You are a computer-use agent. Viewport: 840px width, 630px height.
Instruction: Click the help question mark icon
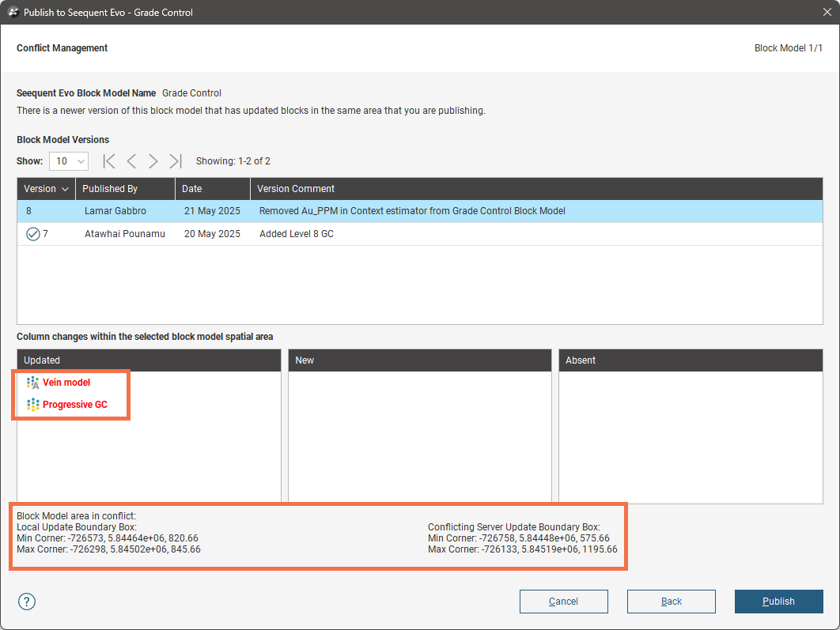27,602
